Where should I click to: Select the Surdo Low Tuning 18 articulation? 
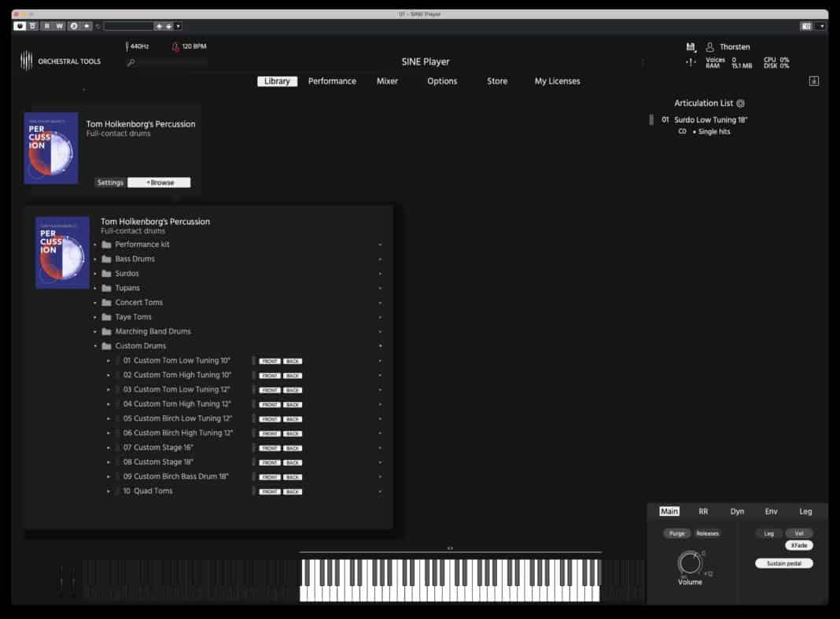pyautogui.click(x=709, y=120)
